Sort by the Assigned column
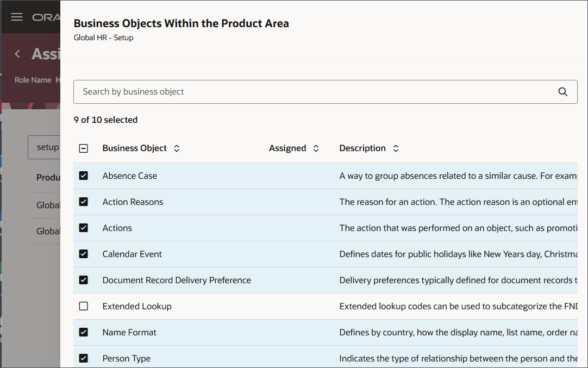 [316, 148]
